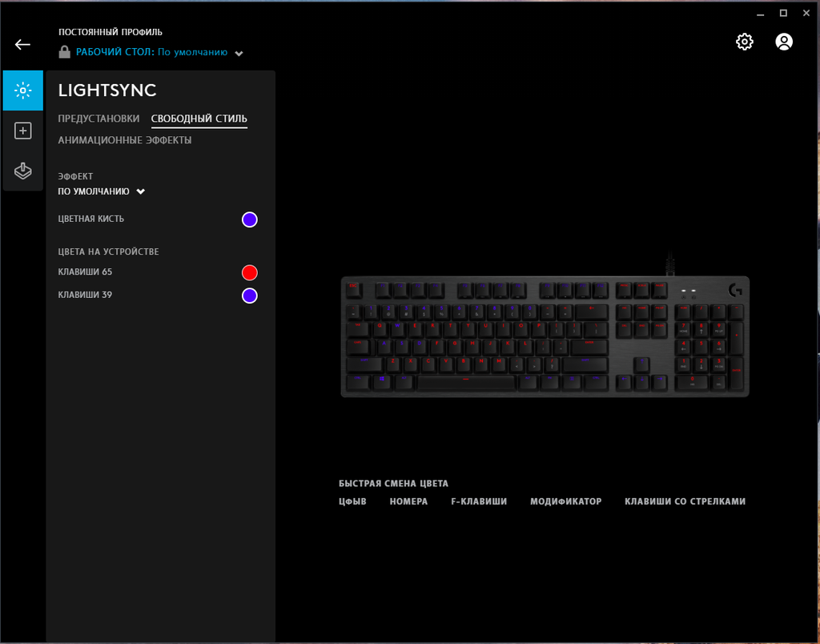Paint the Q key on keyboard
Screen dimensions: 820x644
click(x=380, y=330)
